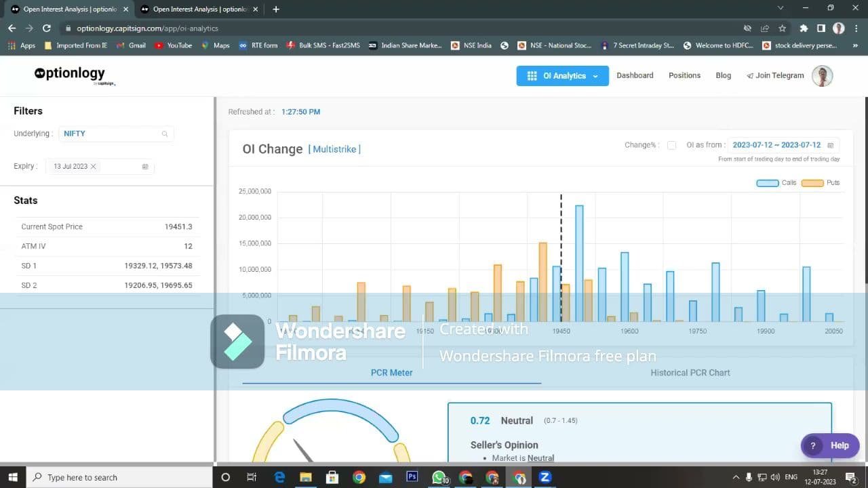This screenshot has width=868, height=488.
Task: Click the Multistrike link
Action: (334, 149)
